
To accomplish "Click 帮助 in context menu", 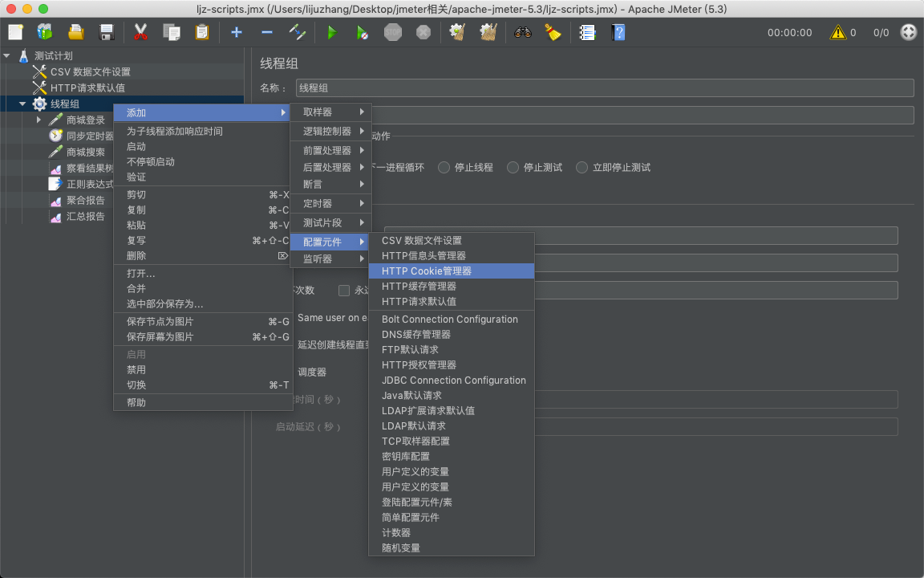I will pyautogui.click(x=203, y=402).
